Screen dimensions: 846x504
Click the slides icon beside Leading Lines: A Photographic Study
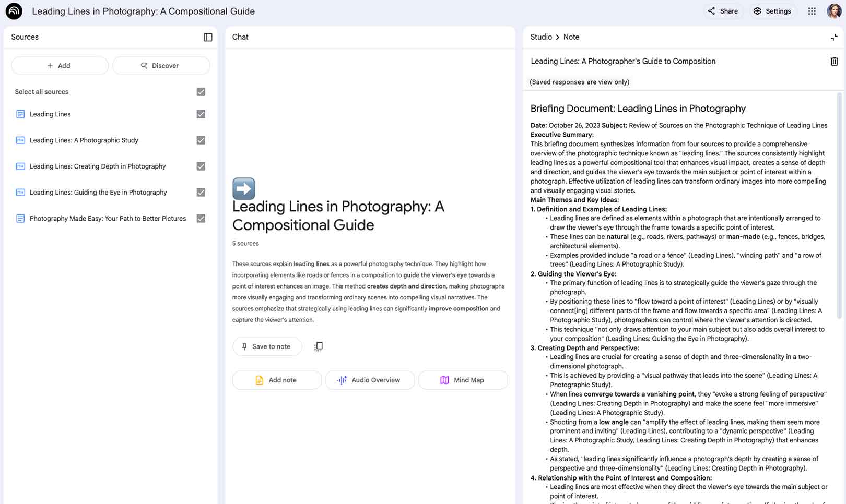(19, 140)
